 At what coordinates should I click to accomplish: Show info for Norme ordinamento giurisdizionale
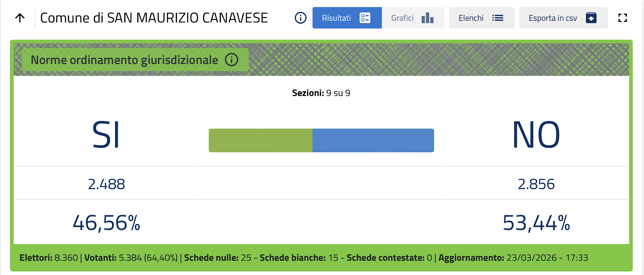[231, 60]
